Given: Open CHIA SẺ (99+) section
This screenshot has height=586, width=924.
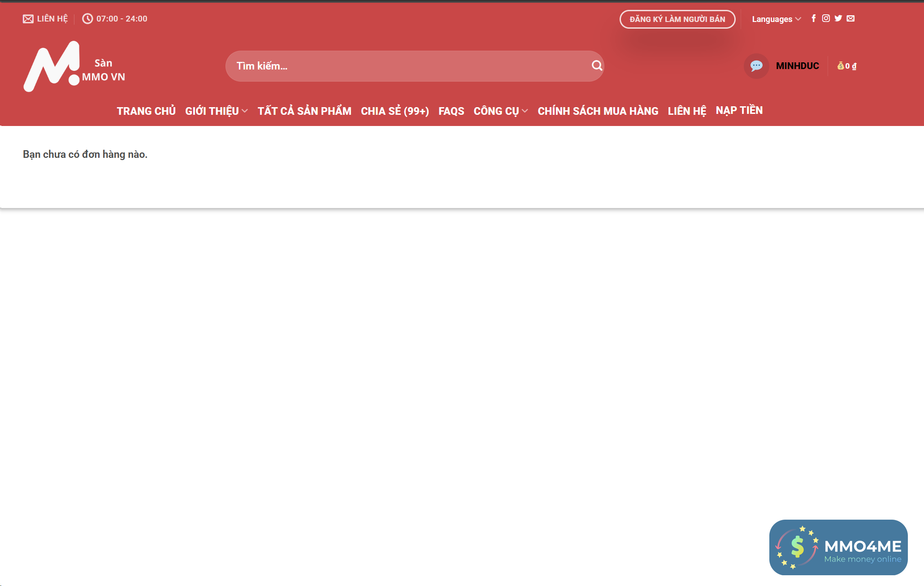Looking at the screenshot, I should pyautogui.click(x=395, y=111).
